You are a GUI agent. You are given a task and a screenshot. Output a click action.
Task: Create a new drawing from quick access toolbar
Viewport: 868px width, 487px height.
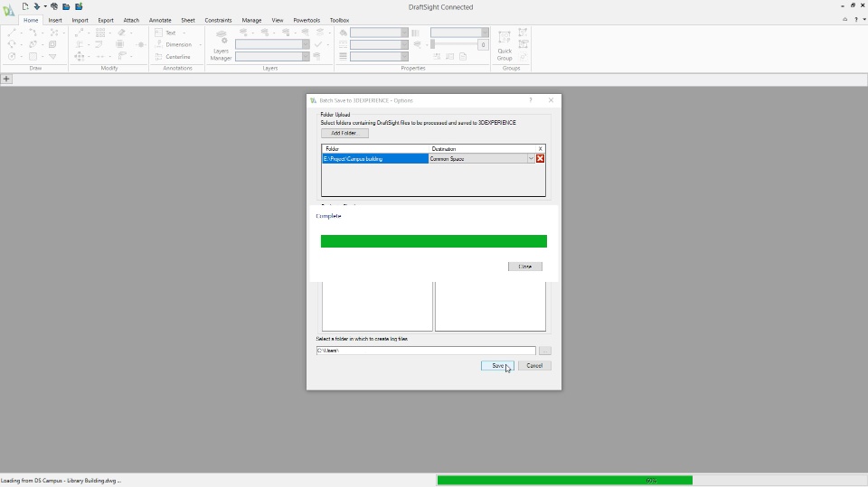coord(25,6)
